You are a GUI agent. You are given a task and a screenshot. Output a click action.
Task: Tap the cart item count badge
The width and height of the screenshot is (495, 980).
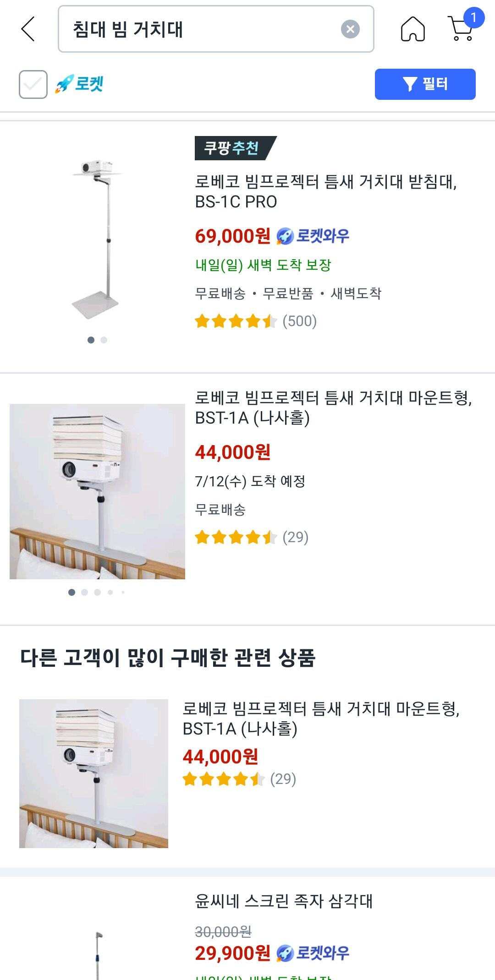(473, 18)
